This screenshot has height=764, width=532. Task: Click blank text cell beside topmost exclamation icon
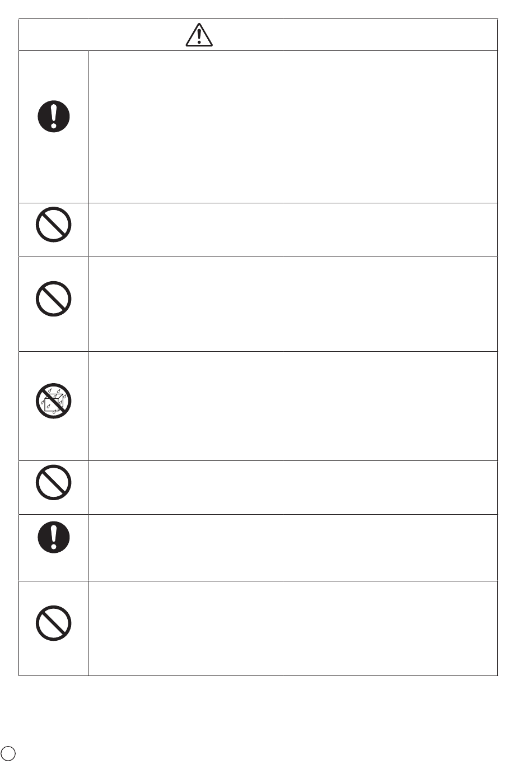292,127
